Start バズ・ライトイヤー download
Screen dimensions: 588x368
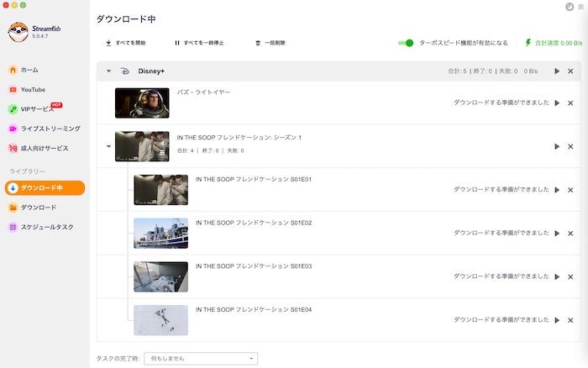[x=557, y=103]
